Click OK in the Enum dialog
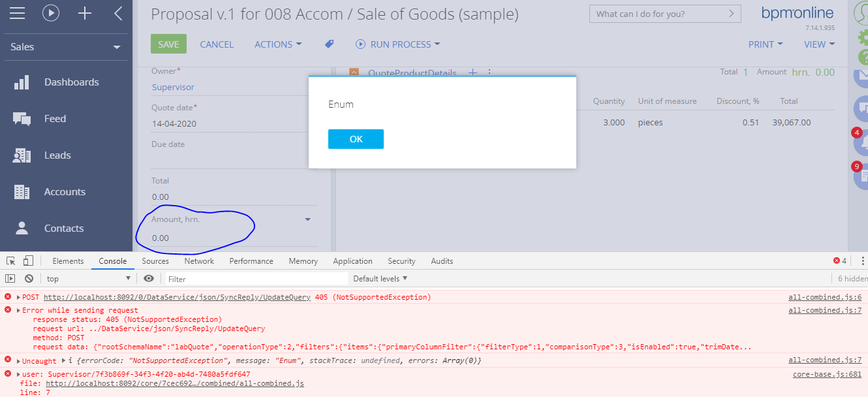 356,139
